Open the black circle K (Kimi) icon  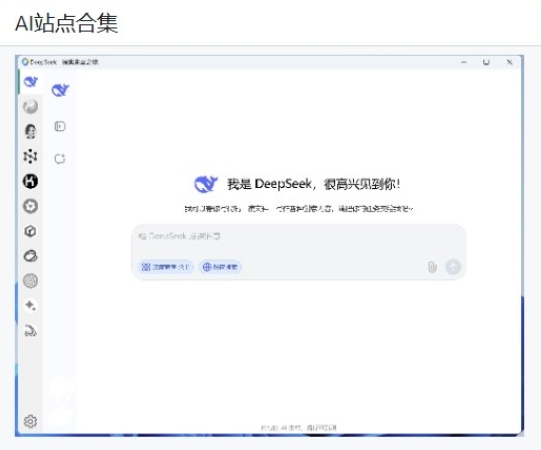point(30,181)
